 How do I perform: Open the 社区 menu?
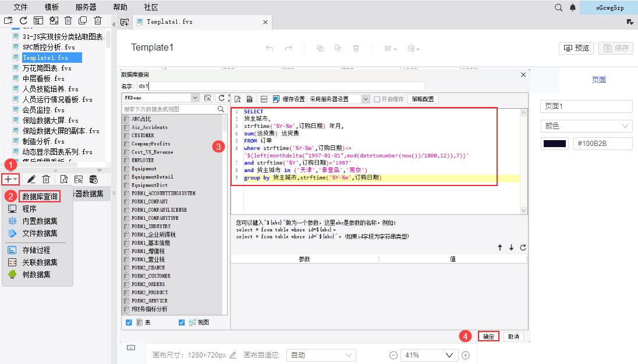(x=151, y=8)
